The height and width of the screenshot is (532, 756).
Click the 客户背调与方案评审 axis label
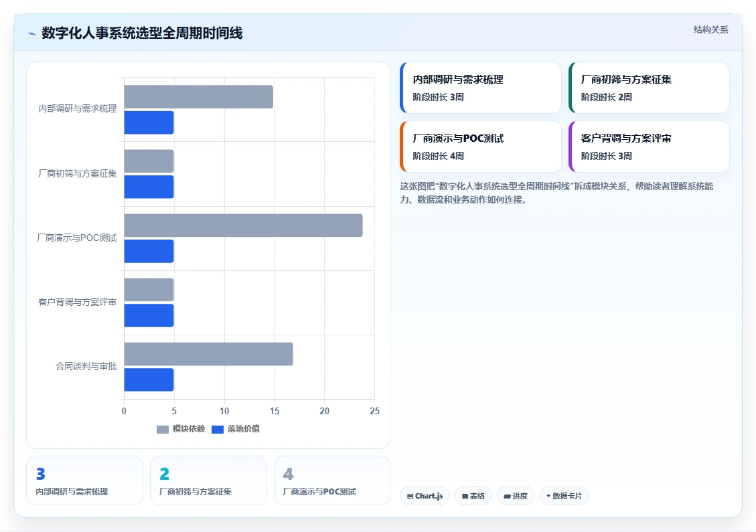click(x=77, y=302)
